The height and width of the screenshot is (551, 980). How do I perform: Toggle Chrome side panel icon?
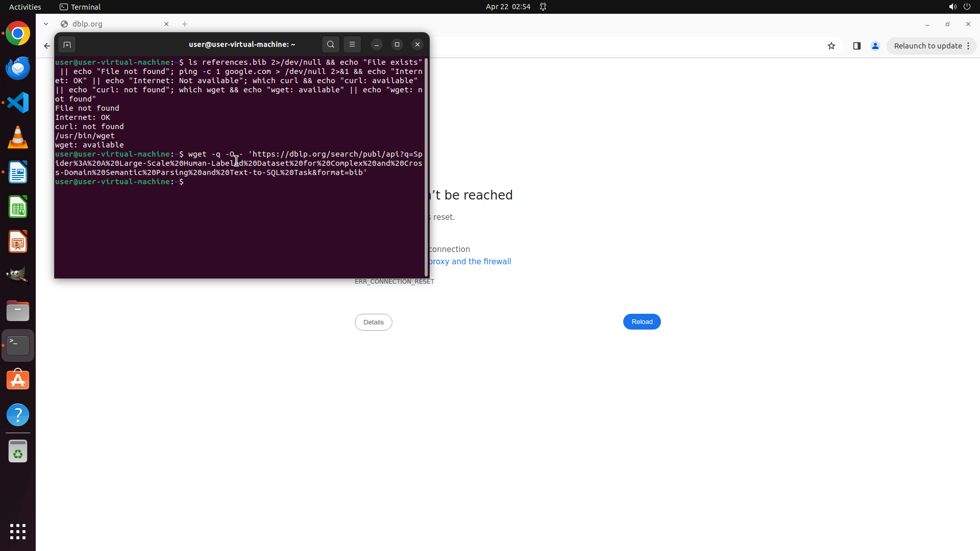tap(857, 46)
